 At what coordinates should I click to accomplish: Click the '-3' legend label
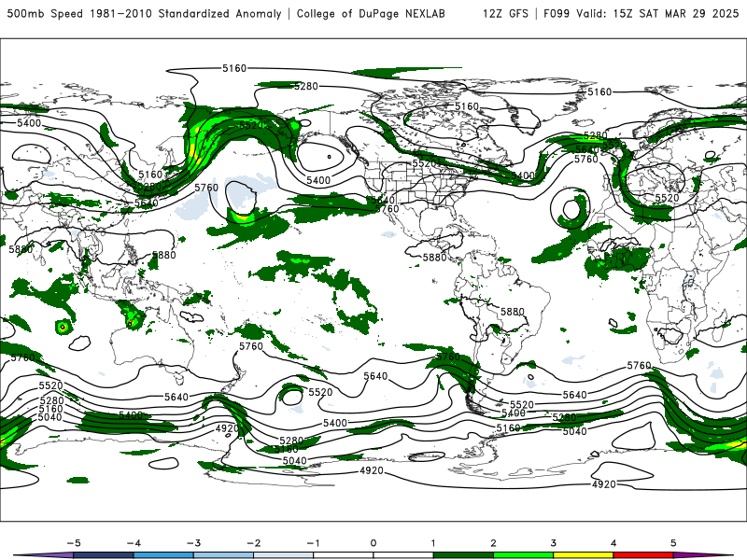(x=193, y=543)
